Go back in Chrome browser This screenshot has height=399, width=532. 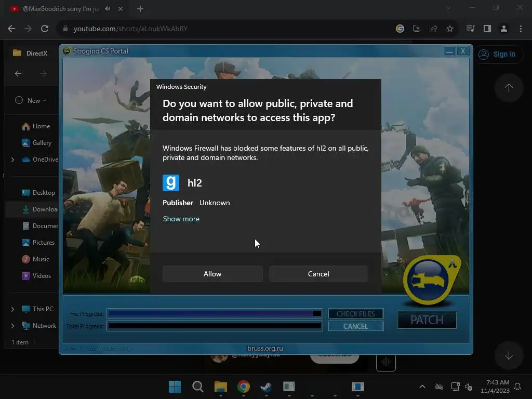[11, 29]
